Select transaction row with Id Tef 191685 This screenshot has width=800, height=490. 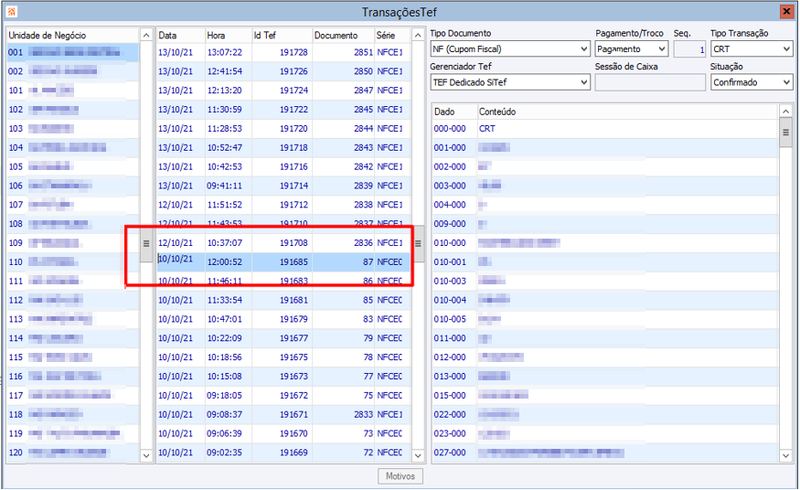(x=283, y=262)
